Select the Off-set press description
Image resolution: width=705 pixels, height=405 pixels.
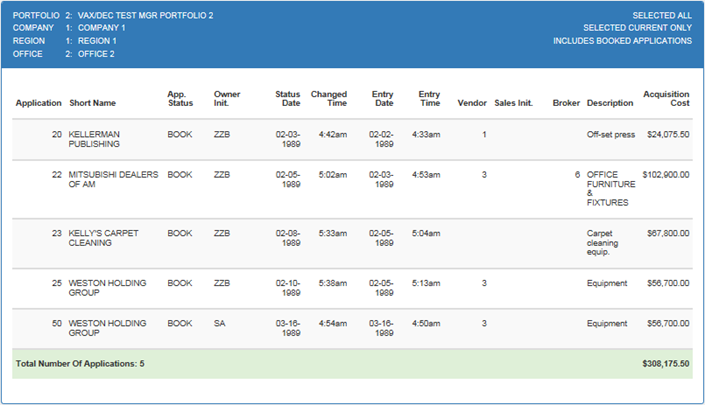[611, 134]
